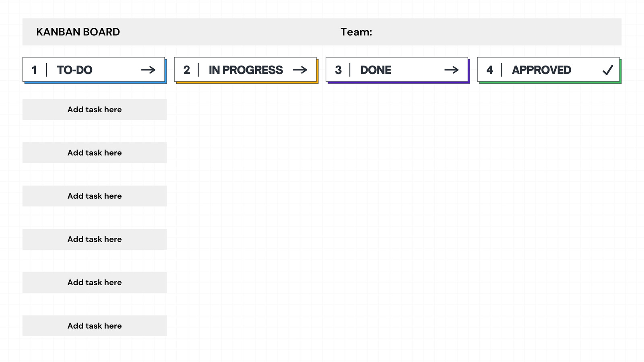Click the checkmark icon in APPROVED header
This screenshot has width=644, height=362.
point(608,70)
